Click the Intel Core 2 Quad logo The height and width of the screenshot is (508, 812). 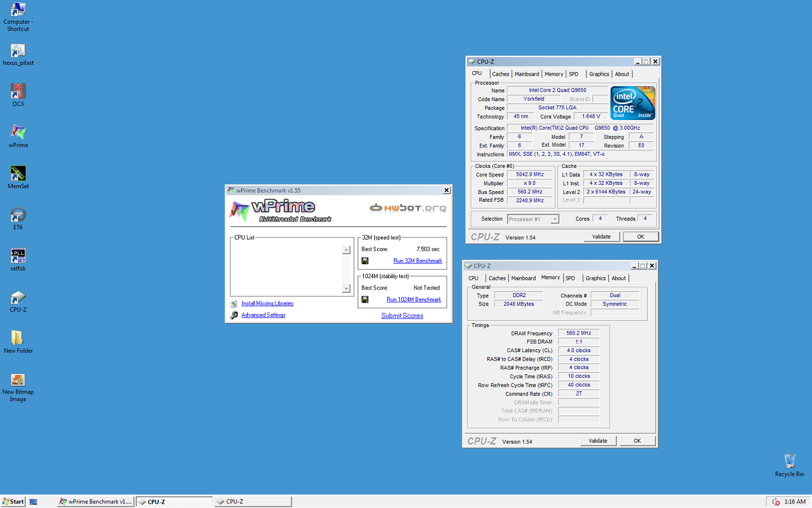click(x=632, y=103)
